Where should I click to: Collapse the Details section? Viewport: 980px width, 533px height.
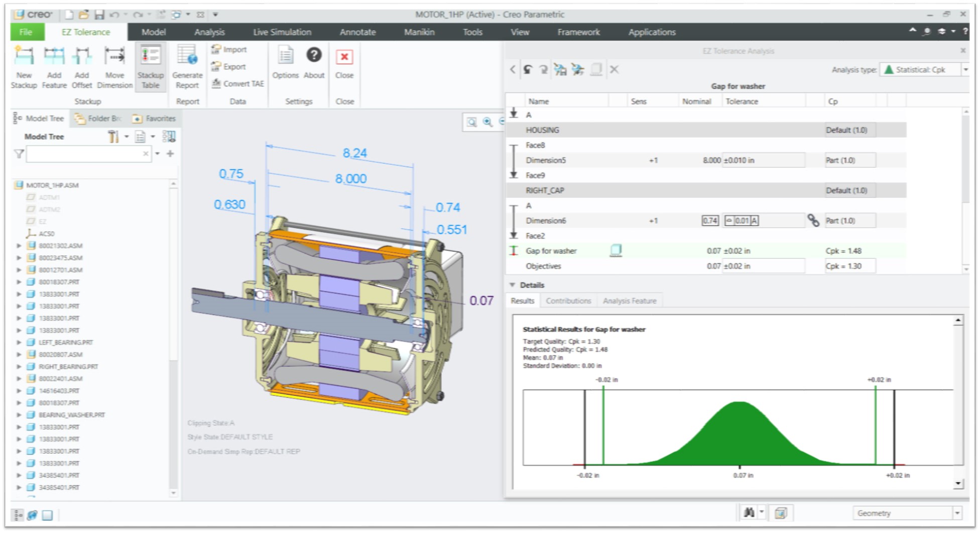[513, 285]
